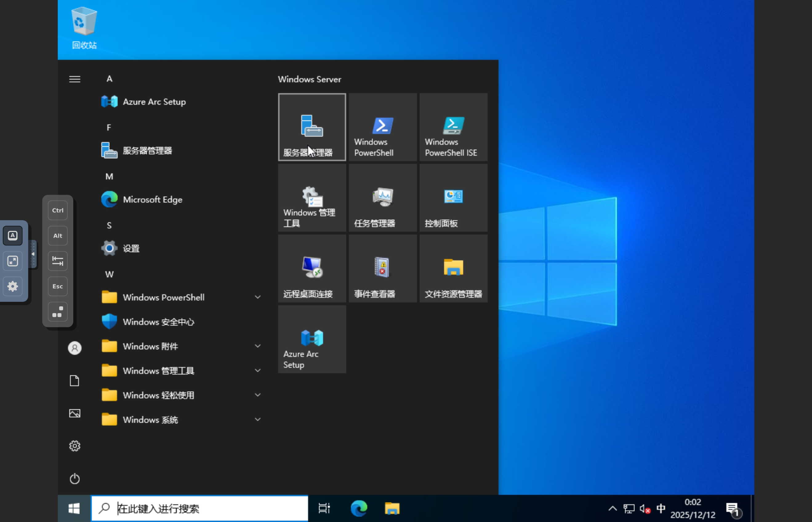
Task: Open the Windows PowerShell ISE tile
Action: (x=453, y=127)
